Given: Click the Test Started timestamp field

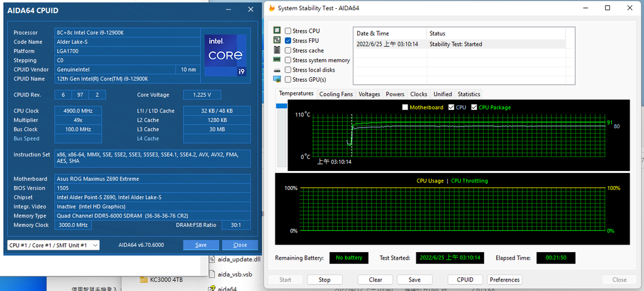Looking at the screenshot, I should click(450, 258).
